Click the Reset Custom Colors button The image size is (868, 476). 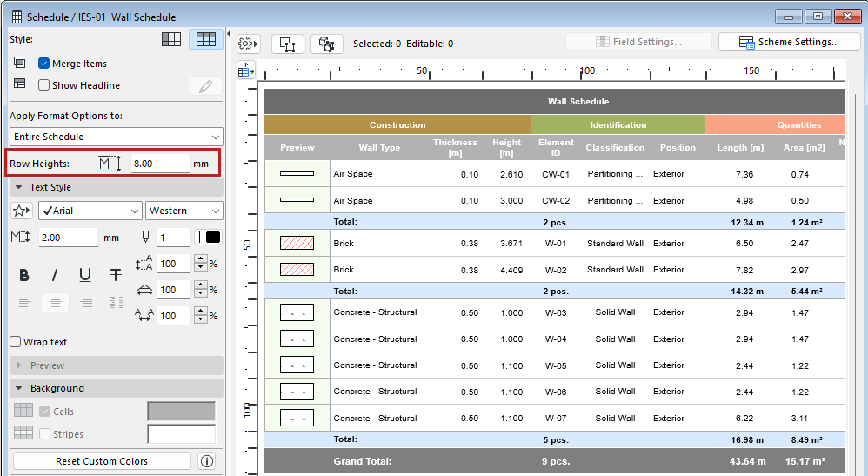(x=102, y=461)
